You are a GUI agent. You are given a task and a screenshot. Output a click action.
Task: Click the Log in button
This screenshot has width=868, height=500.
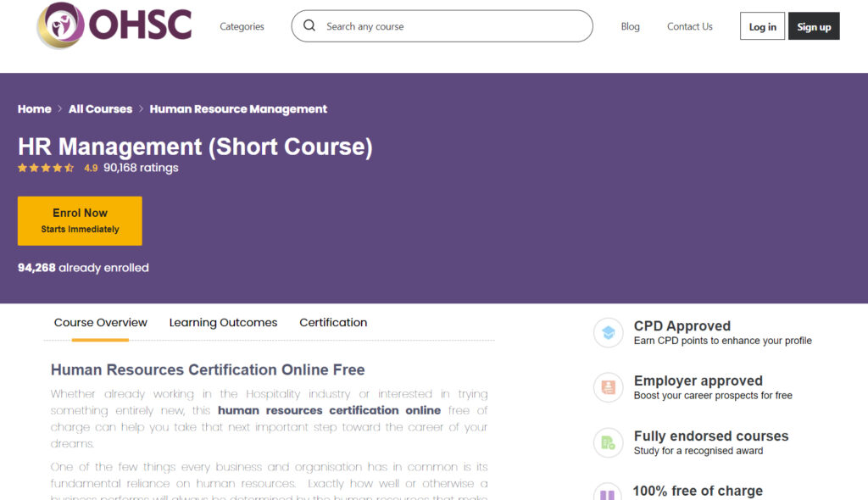(762, 26)
